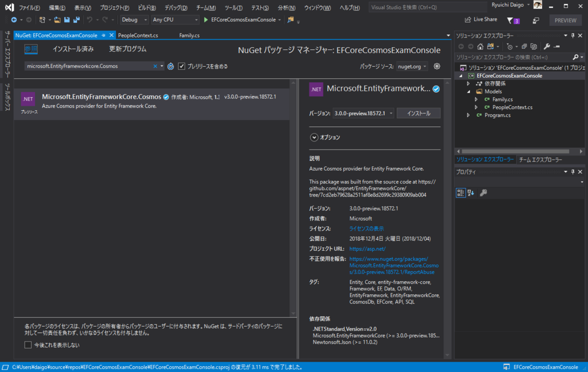
Task: Click the Live Share button
Action: click(x=481, y=20)
